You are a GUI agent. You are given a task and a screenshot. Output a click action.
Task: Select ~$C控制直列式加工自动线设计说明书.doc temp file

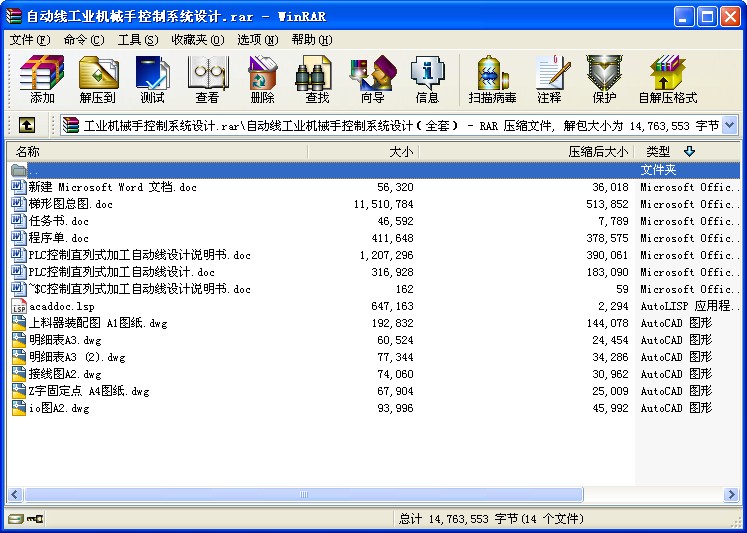pyautogui.click(x=140, y=289)
